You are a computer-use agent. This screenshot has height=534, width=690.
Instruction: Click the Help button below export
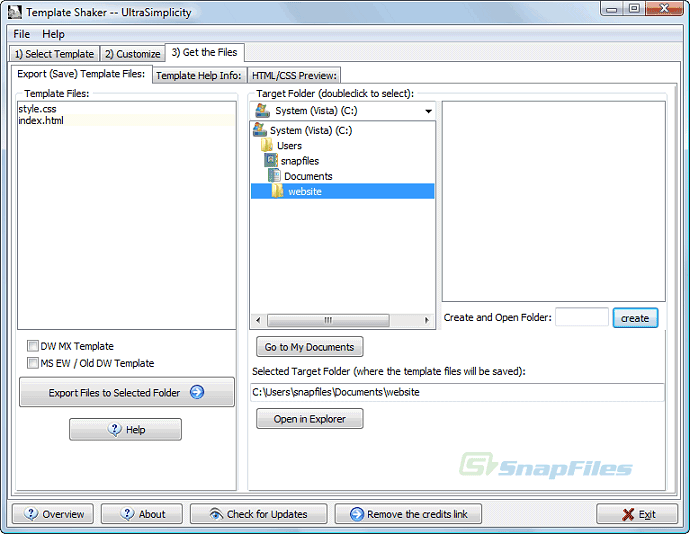pyautogui.click(x=125, y=429)
